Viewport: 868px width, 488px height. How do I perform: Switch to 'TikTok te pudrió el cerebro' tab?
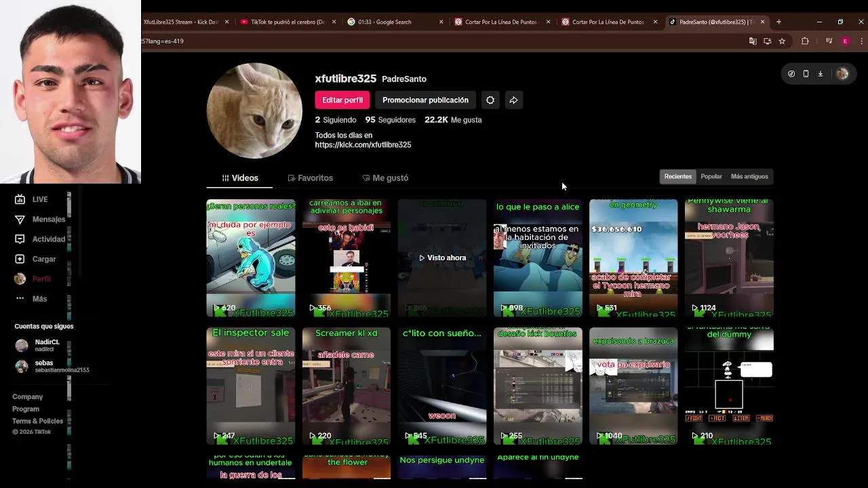coord(288,22)
